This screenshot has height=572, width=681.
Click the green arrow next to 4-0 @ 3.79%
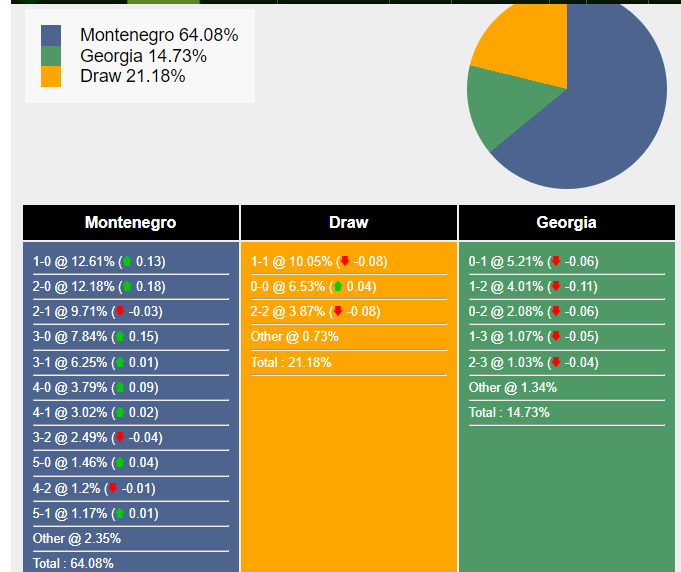pos(120,387)
